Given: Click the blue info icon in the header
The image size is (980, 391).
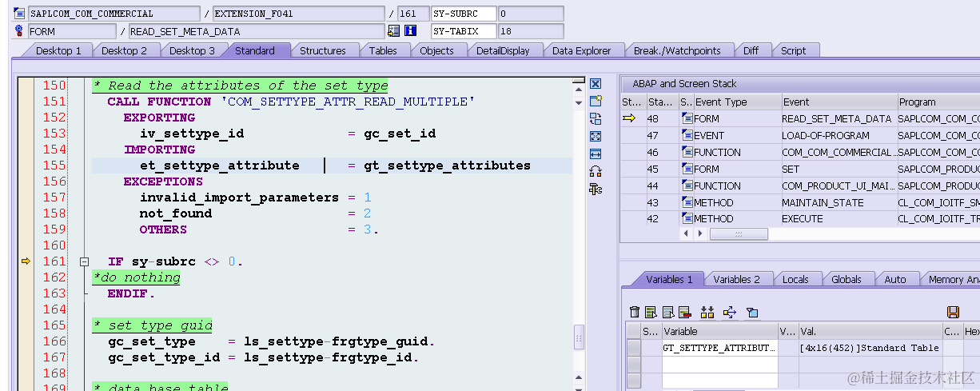Looking at the screenshot, I should [411, 31].
